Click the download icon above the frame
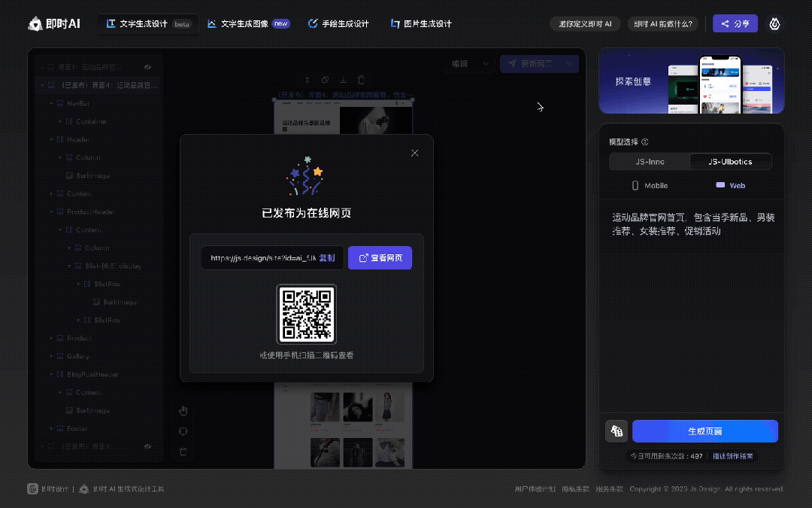The width and height of the screenshot is (812, 508). pyautogui.click(x=343, y=80)
